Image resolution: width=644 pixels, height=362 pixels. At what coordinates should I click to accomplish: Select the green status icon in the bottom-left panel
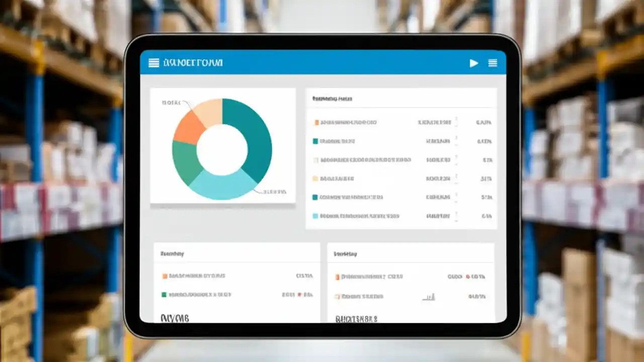pos(165,295)
